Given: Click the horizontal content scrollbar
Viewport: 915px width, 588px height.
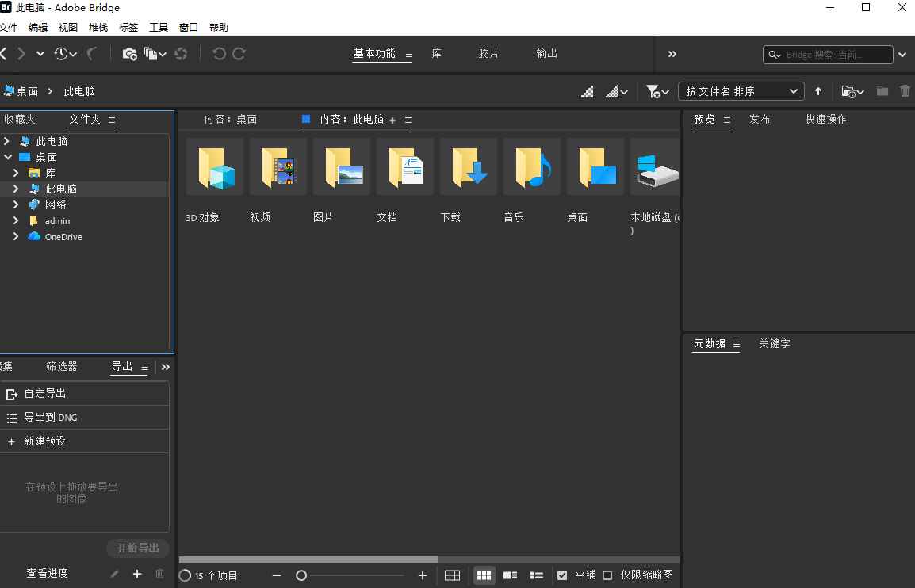Looking at the screenshot, I should tap(308, 559).
